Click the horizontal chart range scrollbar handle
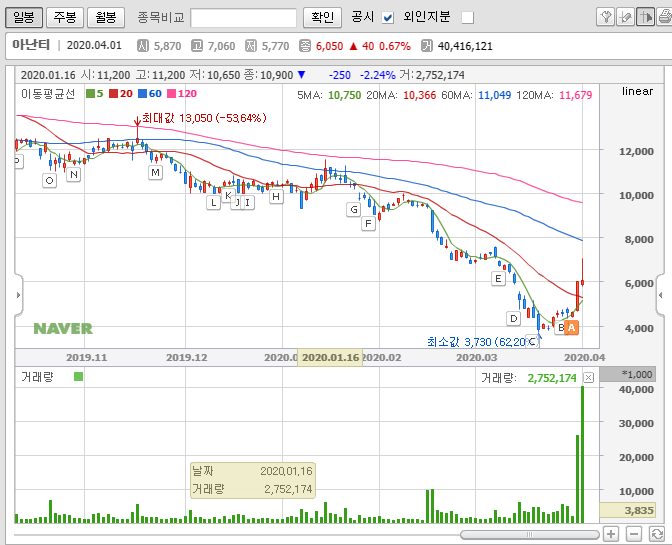The image size is (672, 545). pos(530,535)
